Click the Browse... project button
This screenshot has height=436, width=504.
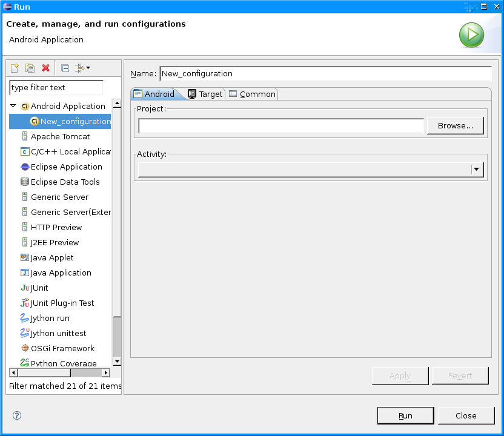point(455,125)
